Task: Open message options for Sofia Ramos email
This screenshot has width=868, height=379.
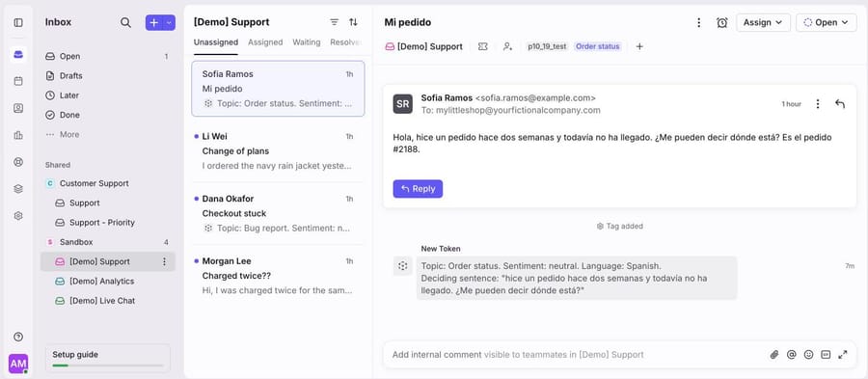Action: click(818, 104)
